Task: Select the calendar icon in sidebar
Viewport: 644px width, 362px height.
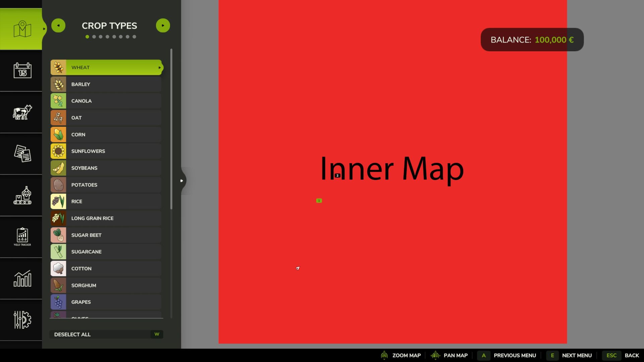Action: click(x=21, y=71)
